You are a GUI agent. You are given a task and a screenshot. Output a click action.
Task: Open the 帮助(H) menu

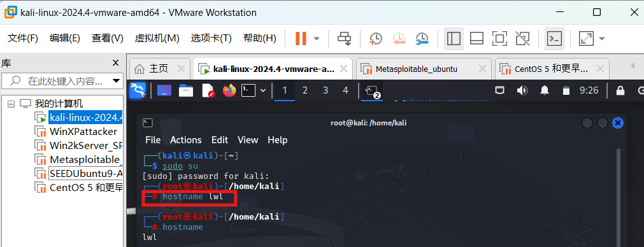[259, 39]
